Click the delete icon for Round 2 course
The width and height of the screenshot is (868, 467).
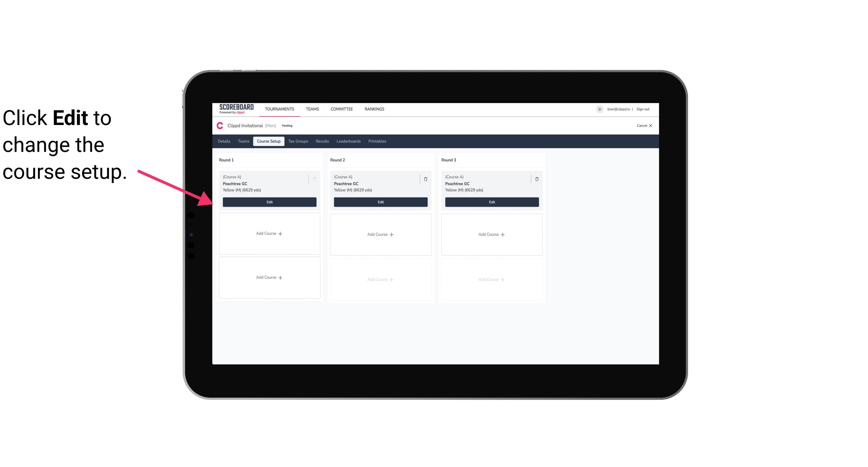pos(425,179)
